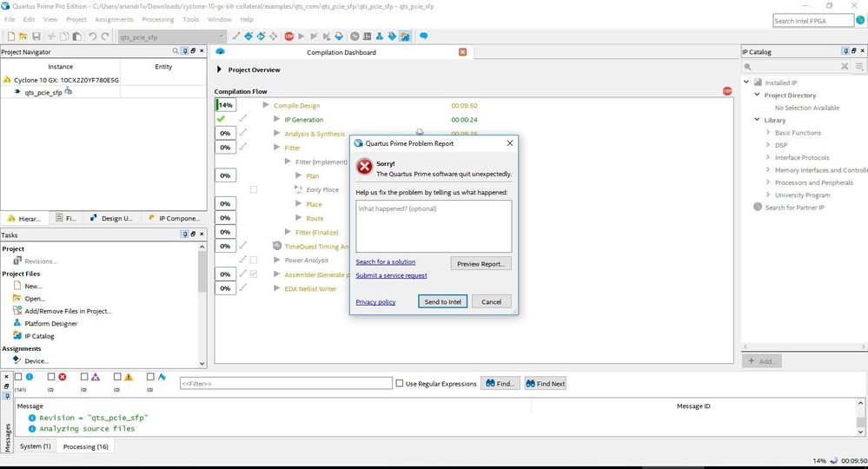Collapse the Installed IP tree node
The image size is (868, 469).
pyautogui.click(x=746, y=82)
